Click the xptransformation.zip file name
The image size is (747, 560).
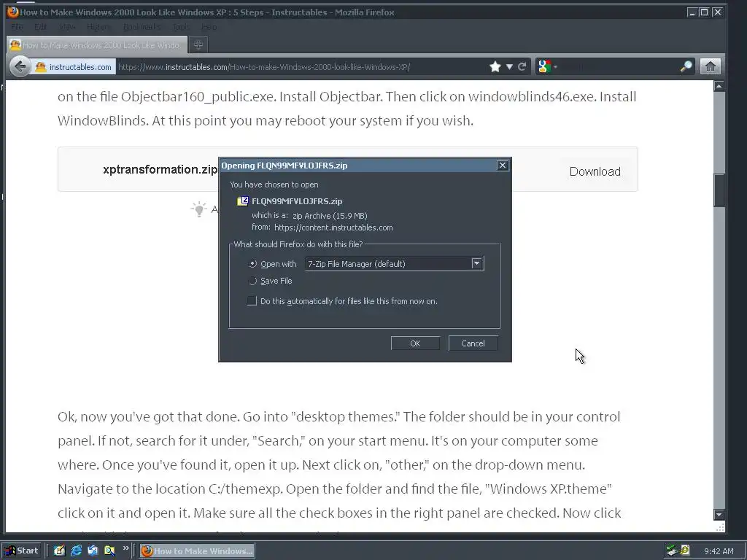(x=160, y=169)
